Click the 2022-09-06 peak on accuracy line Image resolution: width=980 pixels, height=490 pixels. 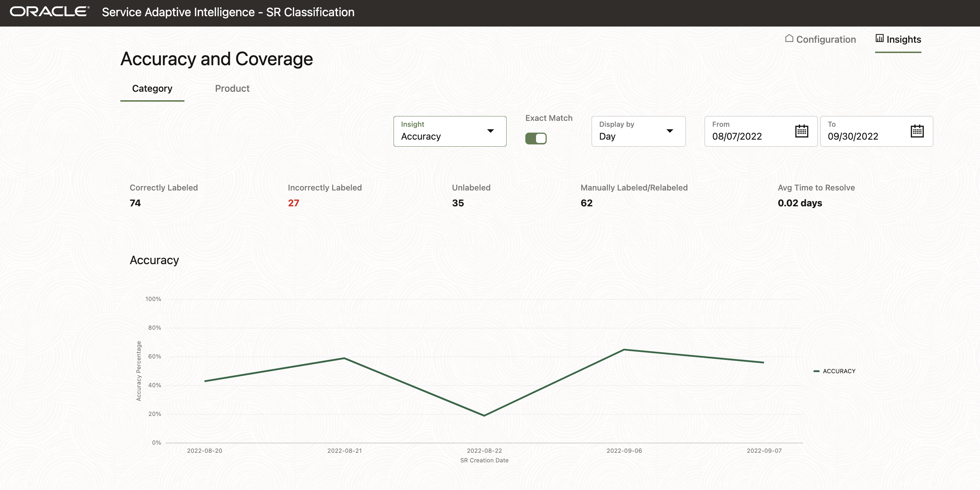624,350
